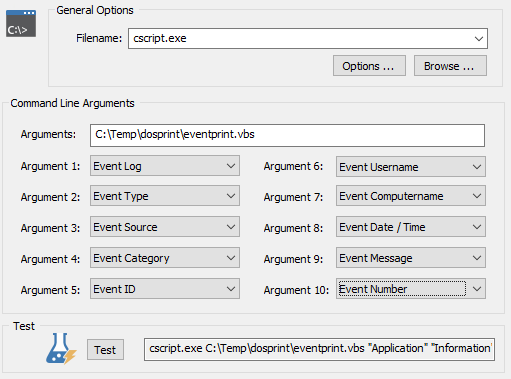
Task: Click the command prompt console icon
Action: [21, 24]
